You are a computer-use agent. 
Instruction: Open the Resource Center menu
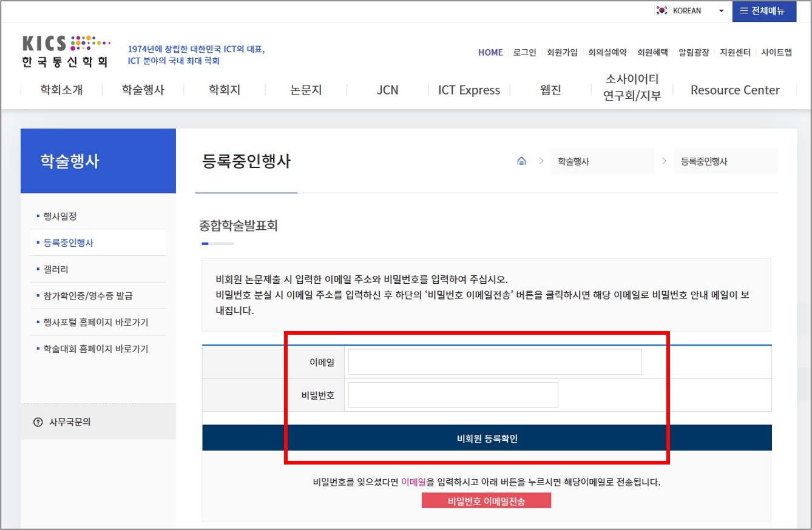click(735, 90)
